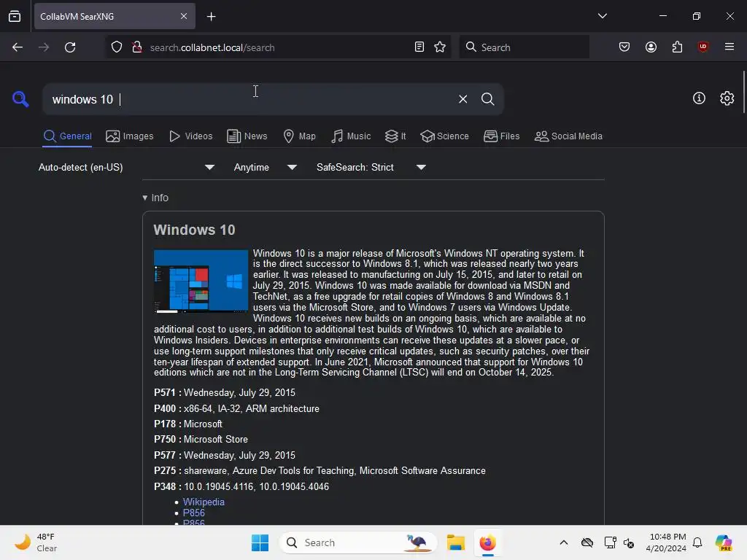The width and height of the screenshot is (747, 560).
Task: Switch to Videos category
Action: [190, 136]
